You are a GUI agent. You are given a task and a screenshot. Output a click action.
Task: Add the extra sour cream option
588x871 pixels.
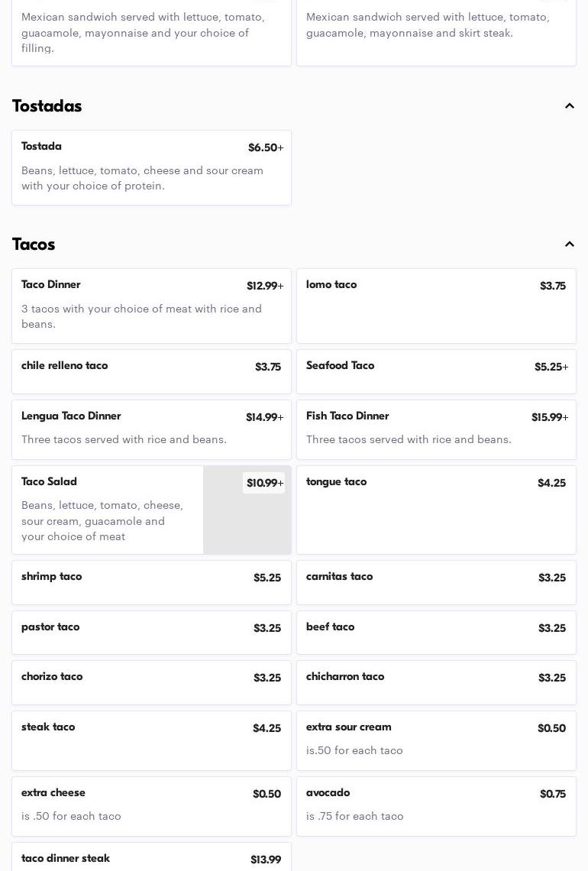(436, 740)
